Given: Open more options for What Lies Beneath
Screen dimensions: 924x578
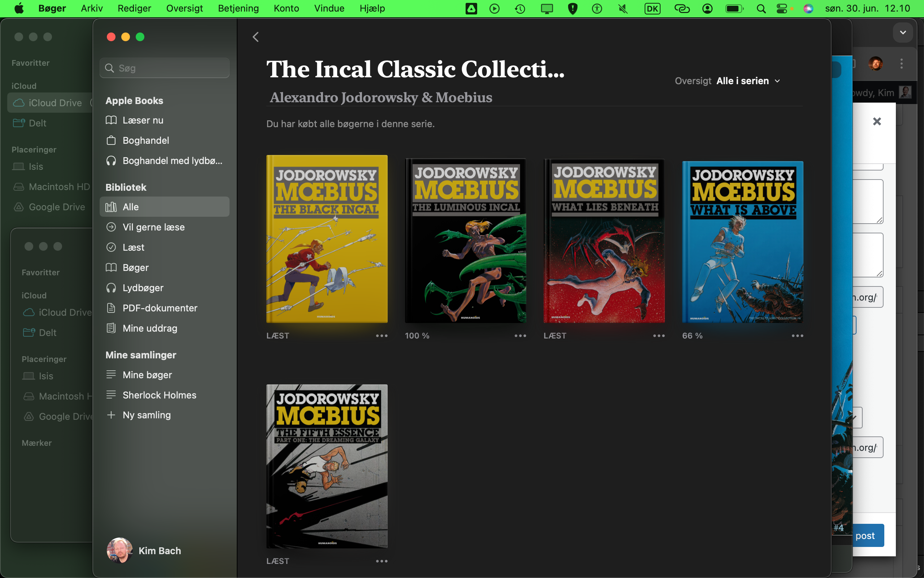Looking at the screenshot, I should [659, 336].
